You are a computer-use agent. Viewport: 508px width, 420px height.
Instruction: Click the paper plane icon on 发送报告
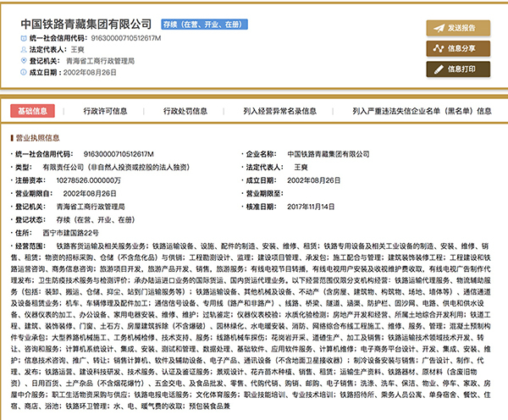439,28
